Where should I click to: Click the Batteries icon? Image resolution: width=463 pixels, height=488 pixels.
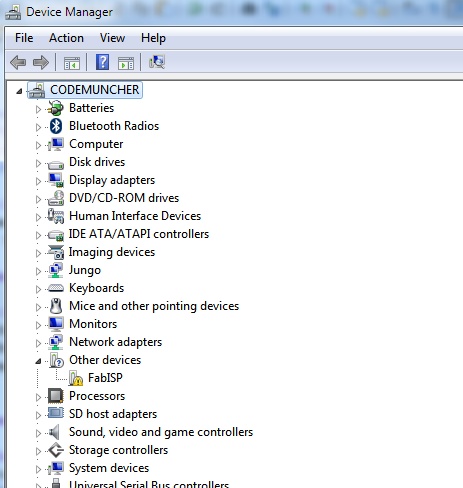click(x=55, y=108)
